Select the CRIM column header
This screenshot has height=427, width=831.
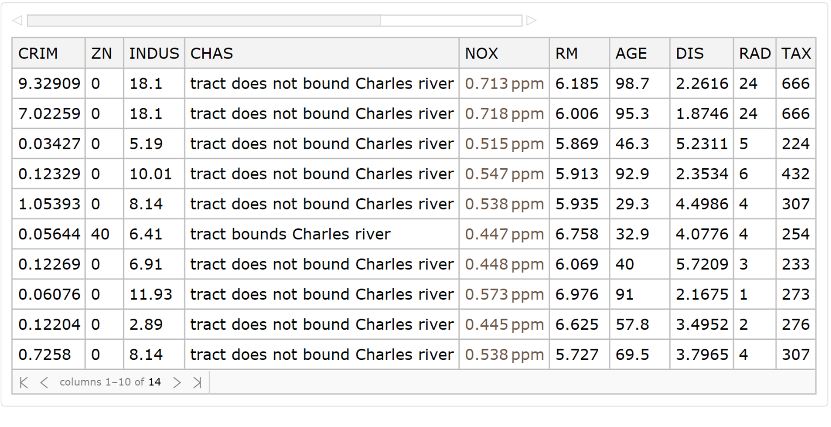click(39, 53)
